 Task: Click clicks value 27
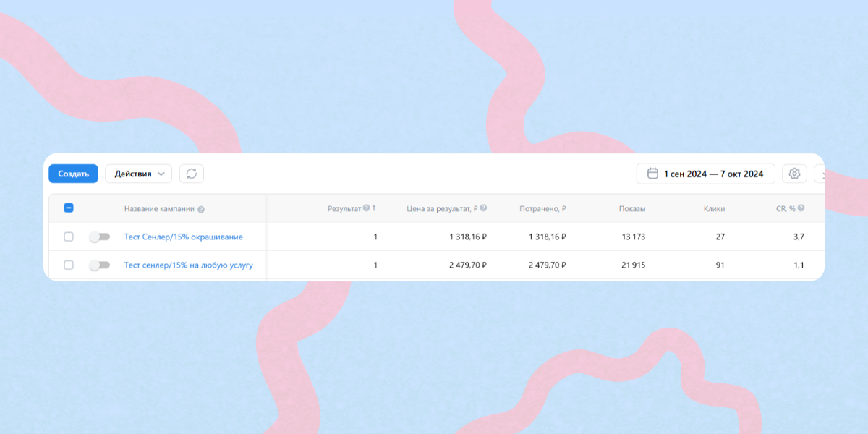pyautogui.click(x=720, y=237)
